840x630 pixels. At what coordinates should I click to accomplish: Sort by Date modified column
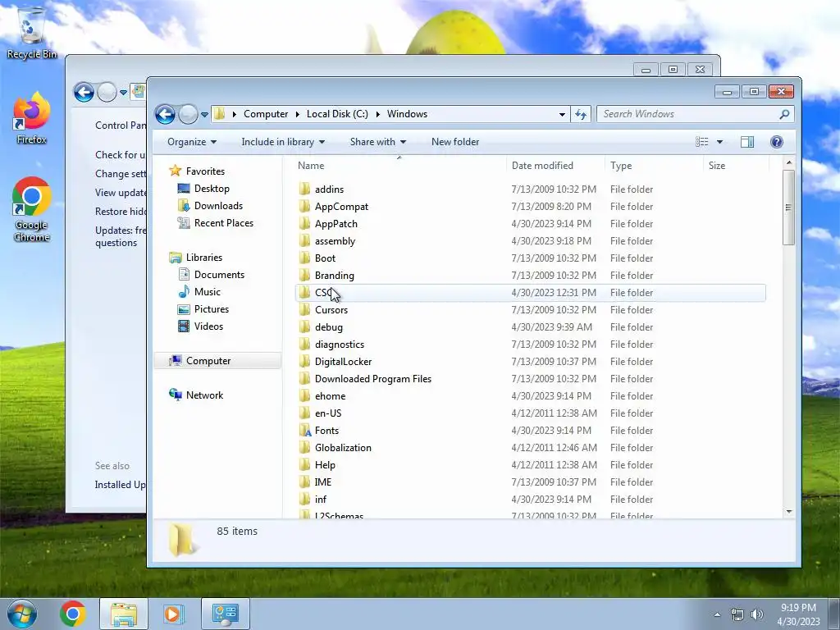pyautogui.click(x=555, y=166)
